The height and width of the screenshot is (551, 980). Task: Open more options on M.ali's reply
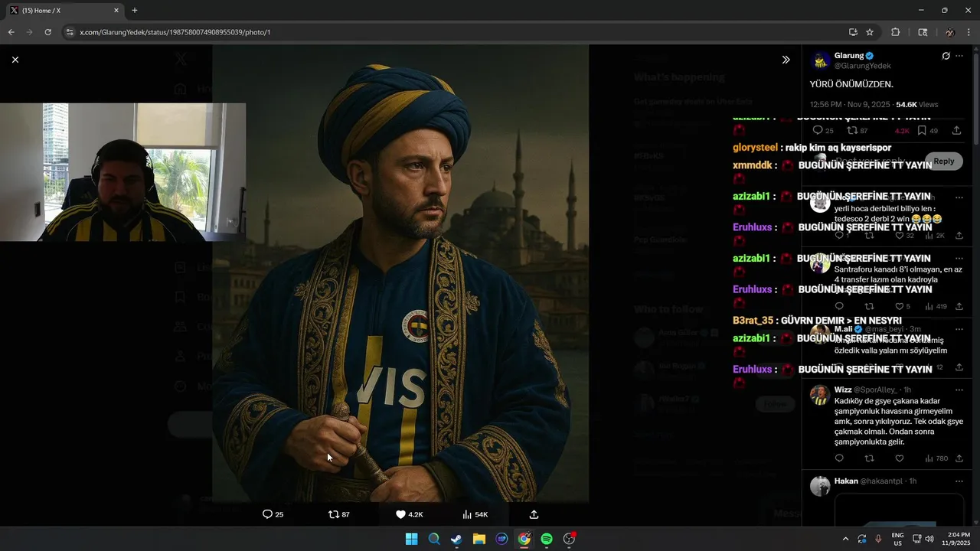tap(959, 329)
